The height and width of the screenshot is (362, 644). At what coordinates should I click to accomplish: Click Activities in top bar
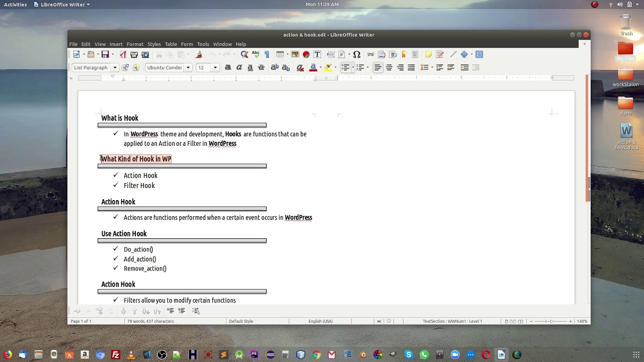[16, 5]
